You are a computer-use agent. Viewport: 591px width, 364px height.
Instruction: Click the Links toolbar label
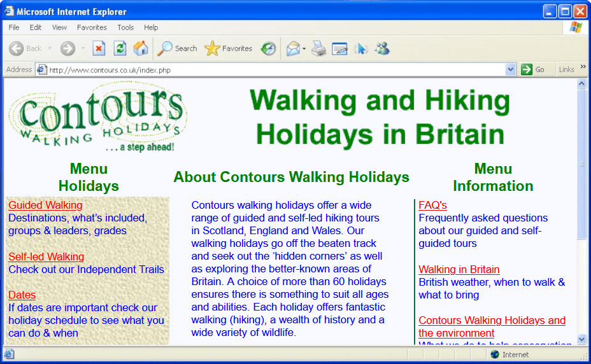click(566, 69)
